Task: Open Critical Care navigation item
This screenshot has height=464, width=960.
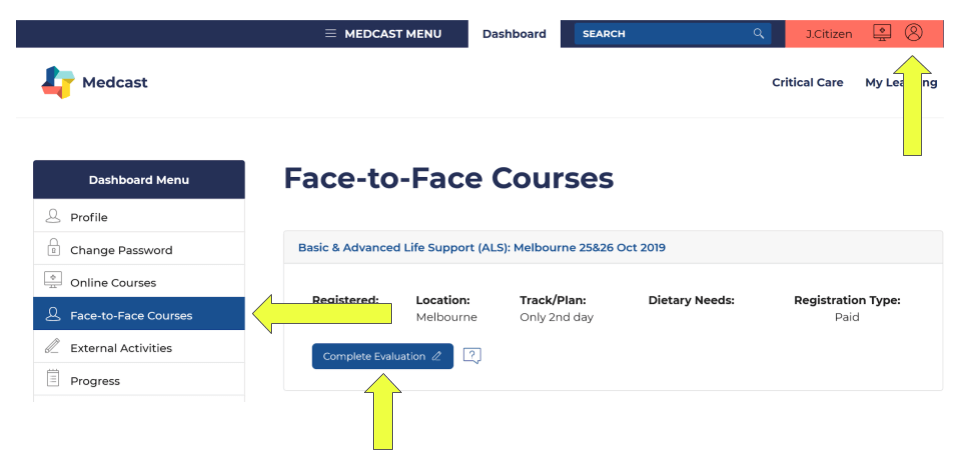Action: [x=808, y=82]
